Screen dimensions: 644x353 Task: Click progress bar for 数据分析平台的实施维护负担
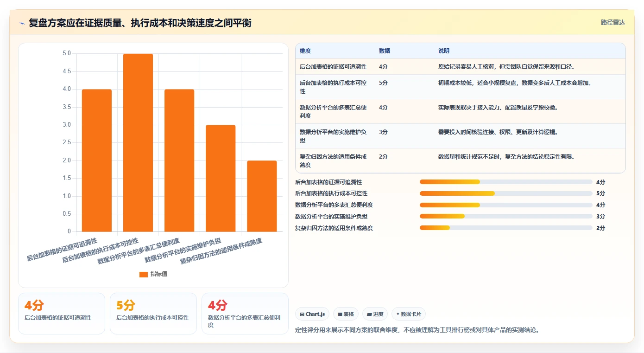(506, 216)
